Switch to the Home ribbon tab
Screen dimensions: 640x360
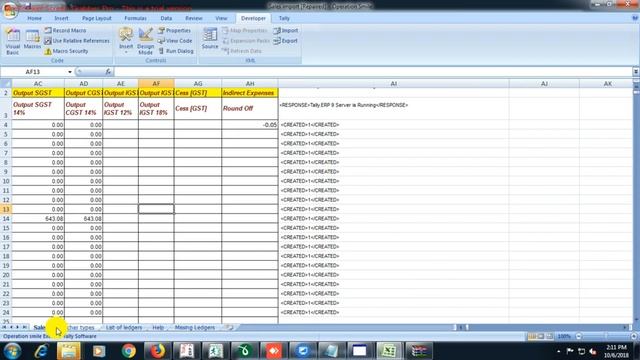point(34,18)
